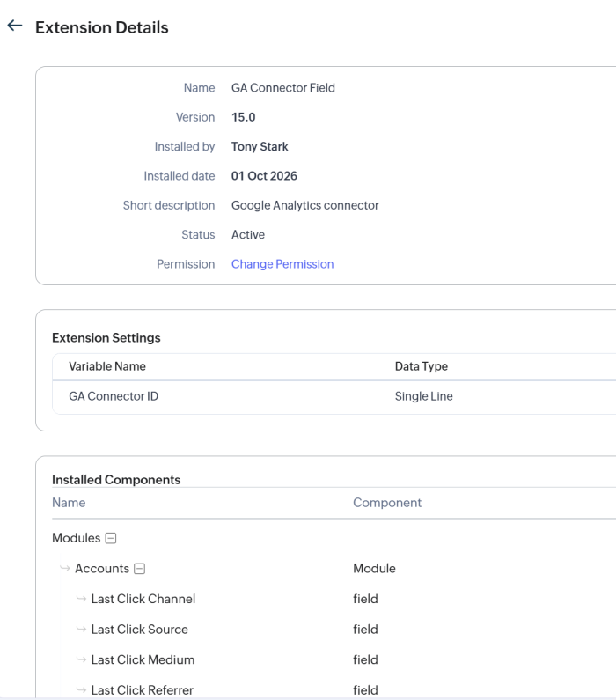
Task: Click the Name column header in Installed Components
Action: [x=69, y=502]
